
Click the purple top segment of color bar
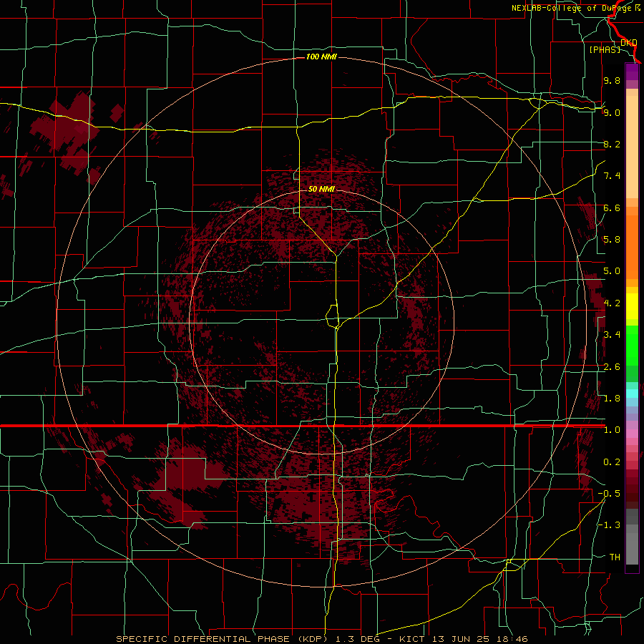pos(632,72)
